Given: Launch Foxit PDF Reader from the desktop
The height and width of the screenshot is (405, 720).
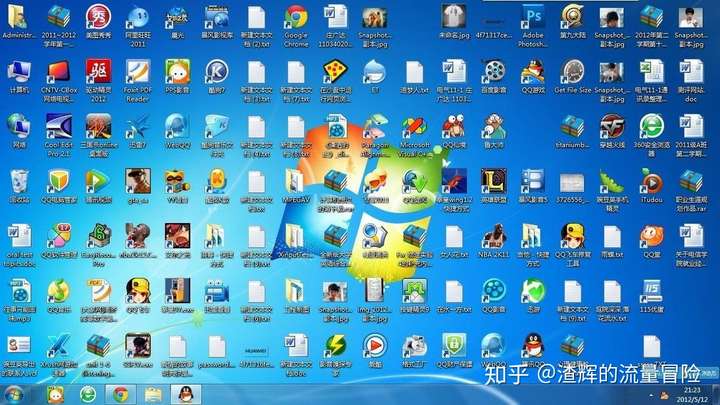Looking at the screenshot, I should (x=138, y=73).
